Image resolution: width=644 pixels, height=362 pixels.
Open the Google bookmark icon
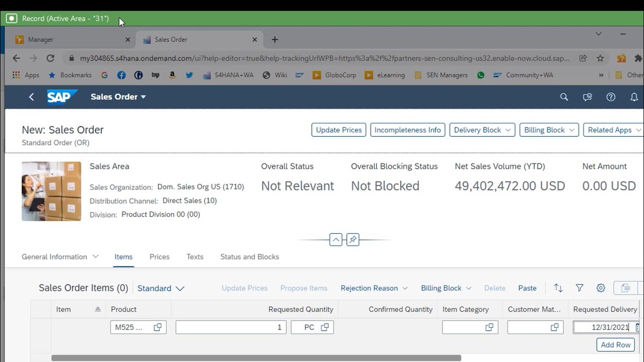pyautogui.click(x=104, y=75)
